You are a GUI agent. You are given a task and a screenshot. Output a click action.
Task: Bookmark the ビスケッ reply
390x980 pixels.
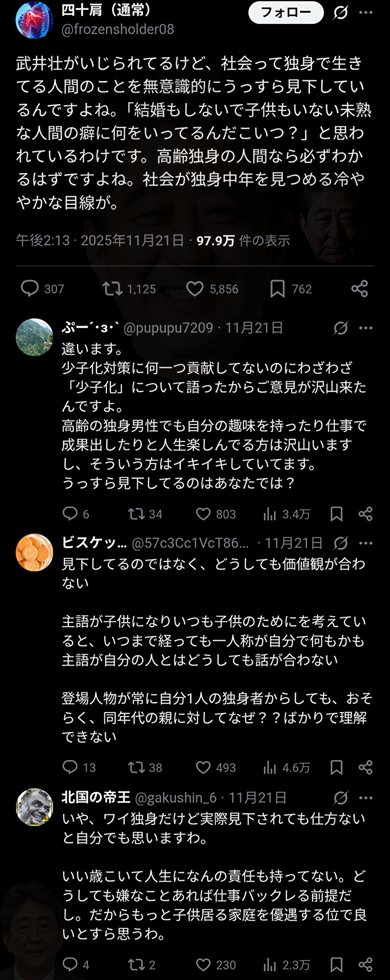[337, 767]
